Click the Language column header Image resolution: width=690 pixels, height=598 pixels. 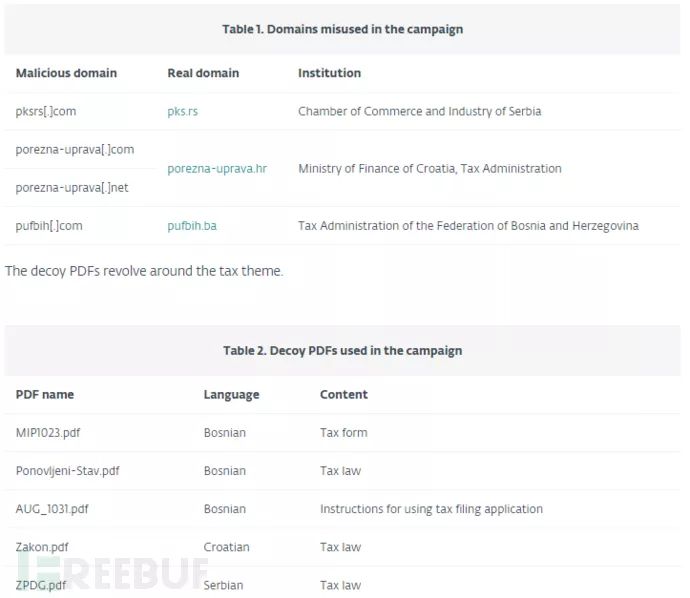[231, 395]
